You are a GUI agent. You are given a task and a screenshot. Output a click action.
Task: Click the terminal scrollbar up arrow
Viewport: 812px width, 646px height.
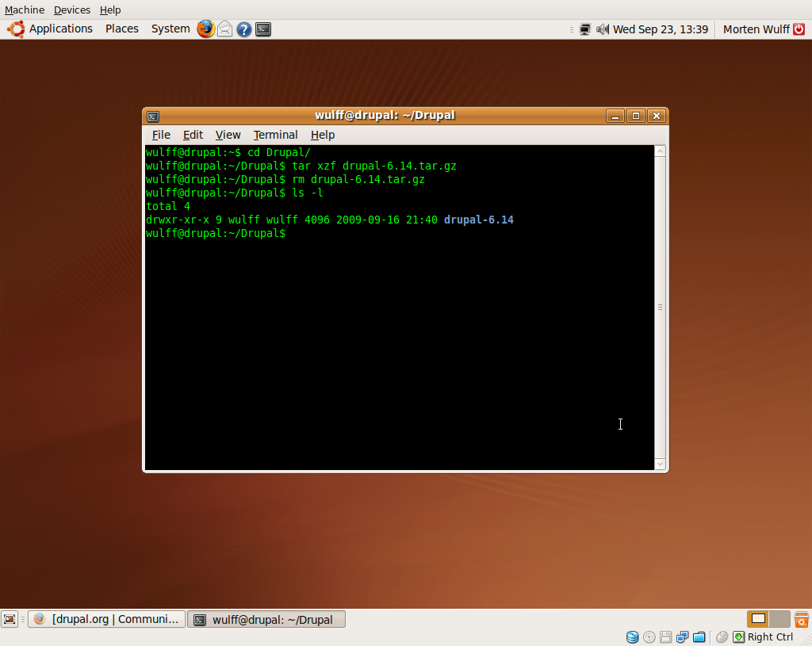(660, 151)
